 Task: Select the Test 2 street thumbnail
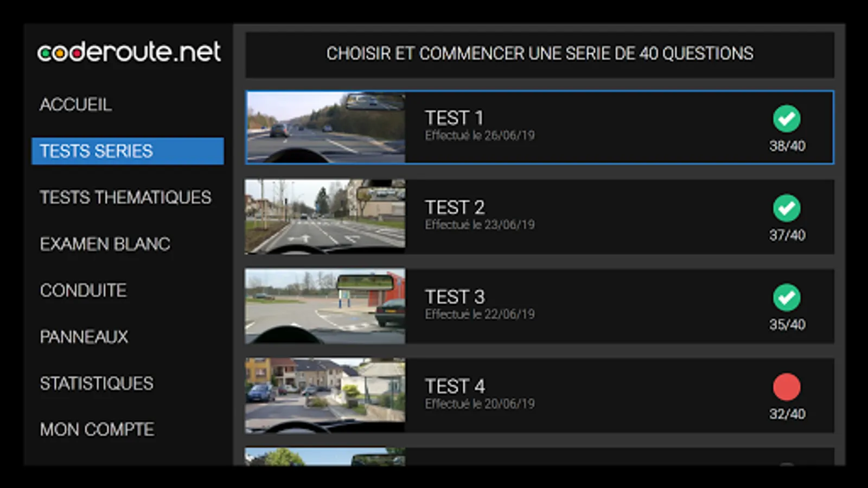pyautogui.click(x=325, y=217)
